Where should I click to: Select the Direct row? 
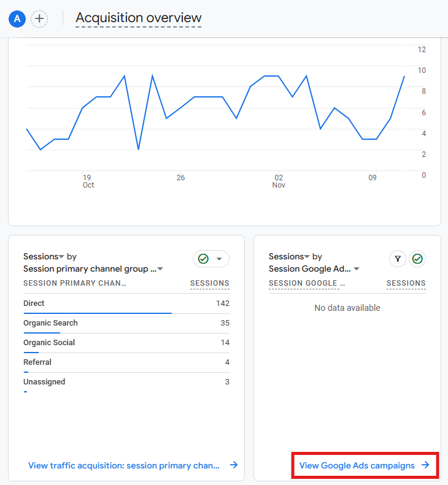[126, 304]
